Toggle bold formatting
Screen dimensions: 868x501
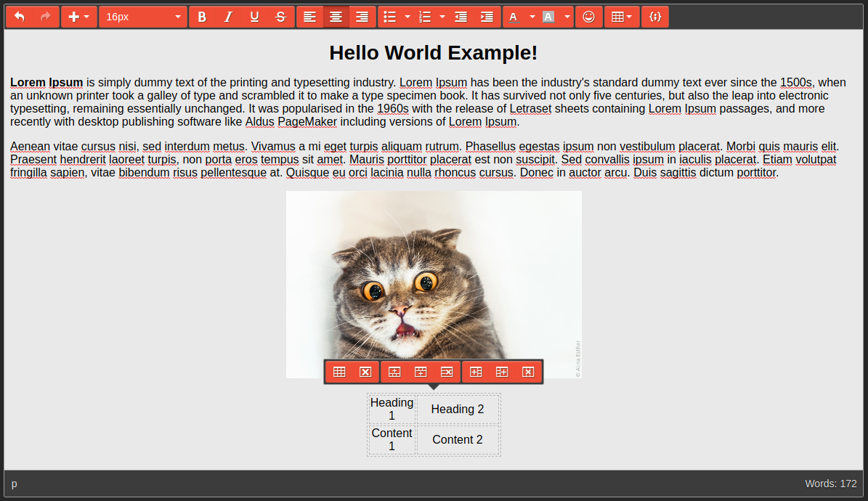(x=202, y=17)
